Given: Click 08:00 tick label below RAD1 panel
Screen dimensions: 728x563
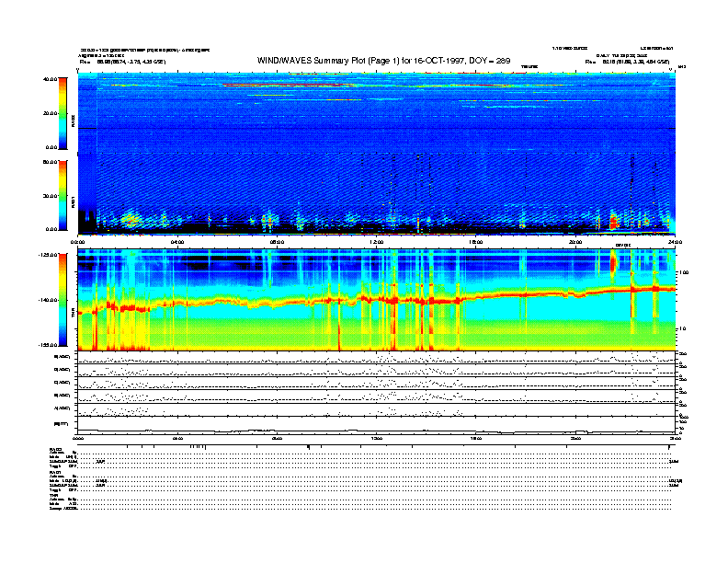Looking at the screenshot, I should pyautogui.click(x=277, y=242).
